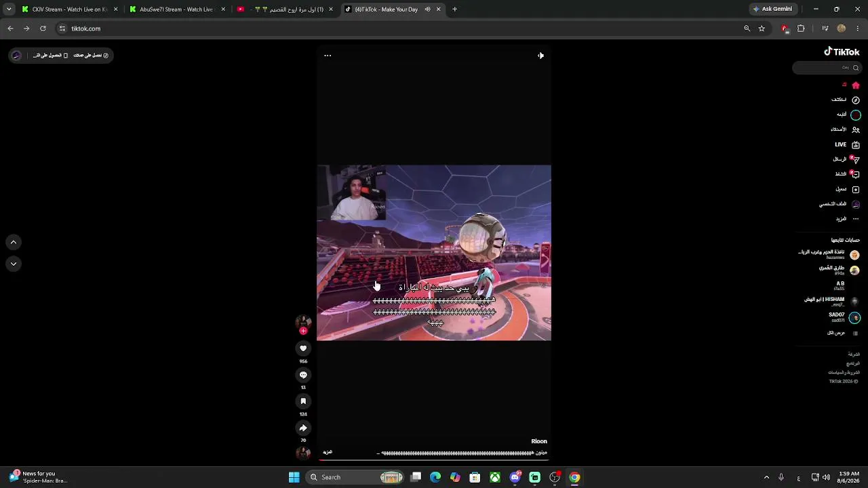Go to the previous video with the up chevron
868x488 pixels.
[14, 242]
